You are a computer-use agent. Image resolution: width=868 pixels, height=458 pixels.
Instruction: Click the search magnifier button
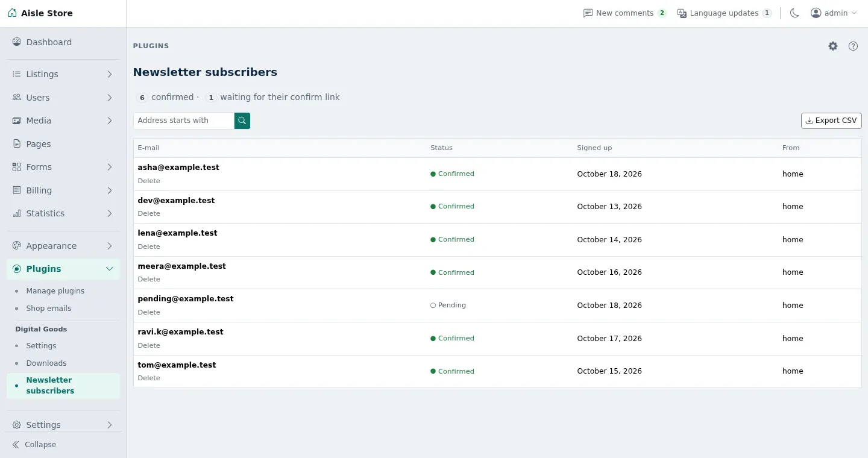coord(242,121)
